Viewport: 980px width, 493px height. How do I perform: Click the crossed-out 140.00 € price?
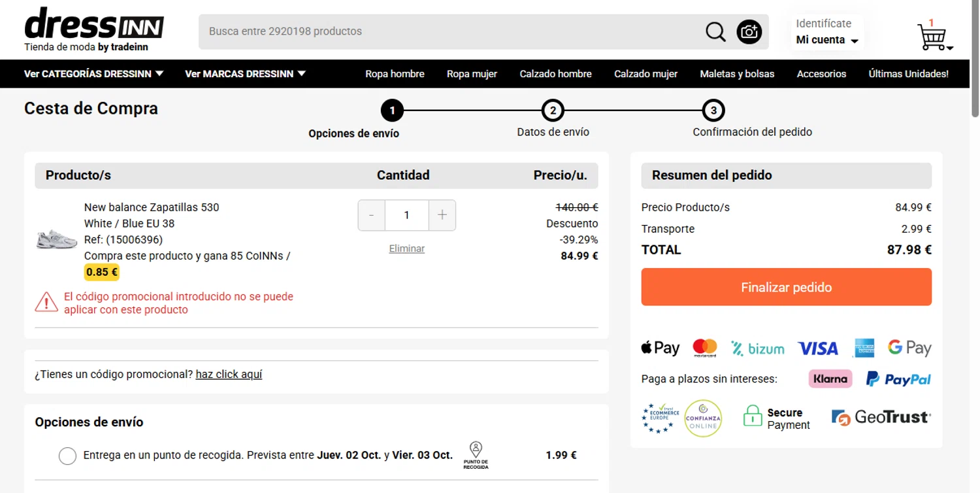[x=577, y=207]
